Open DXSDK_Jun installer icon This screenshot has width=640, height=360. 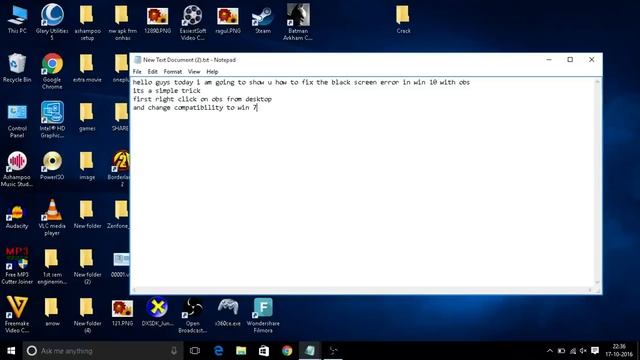tap(157, 312)
